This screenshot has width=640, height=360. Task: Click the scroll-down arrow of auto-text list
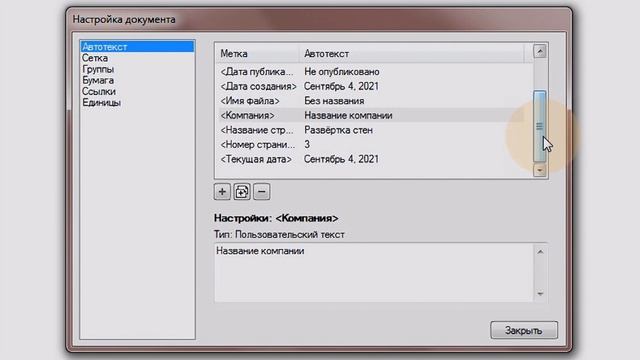[x=540, y=170]
